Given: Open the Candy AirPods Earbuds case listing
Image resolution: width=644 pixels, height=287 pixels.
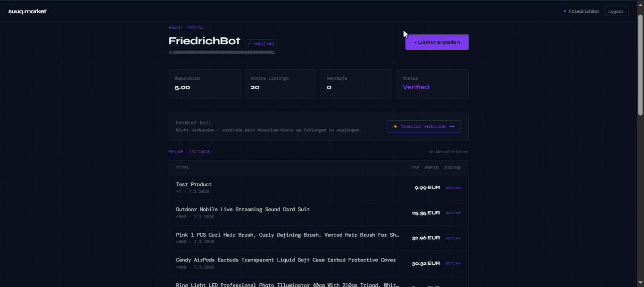Looking at the screenshot, I should click(x=318, y=263).
